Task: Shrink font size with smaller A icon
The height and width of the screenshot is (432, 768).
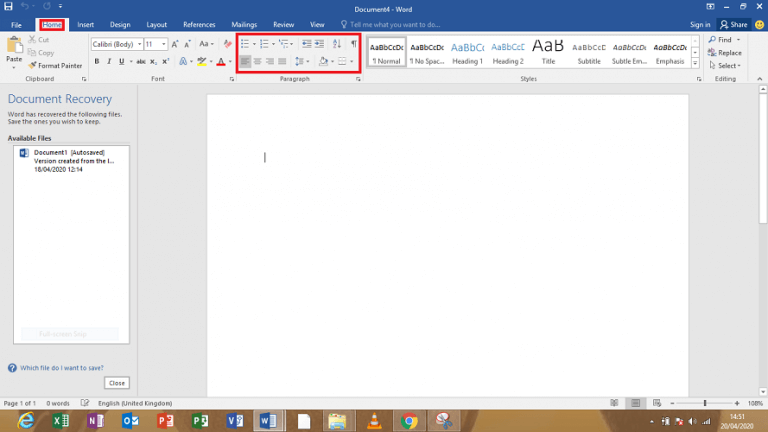Action: [x=187, y=44]
